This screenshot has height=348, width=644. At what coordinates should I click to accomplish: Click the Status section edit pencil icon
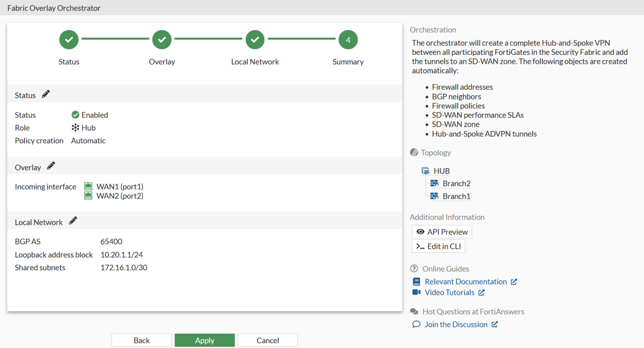coord(46,94)
